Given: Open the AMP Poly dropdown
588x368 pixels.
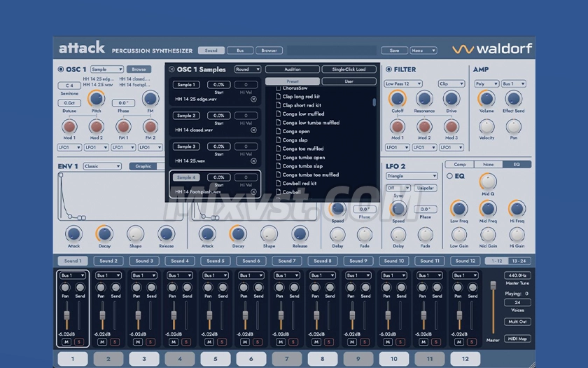Looking at the screenshot, I should [x=486, y=83].
